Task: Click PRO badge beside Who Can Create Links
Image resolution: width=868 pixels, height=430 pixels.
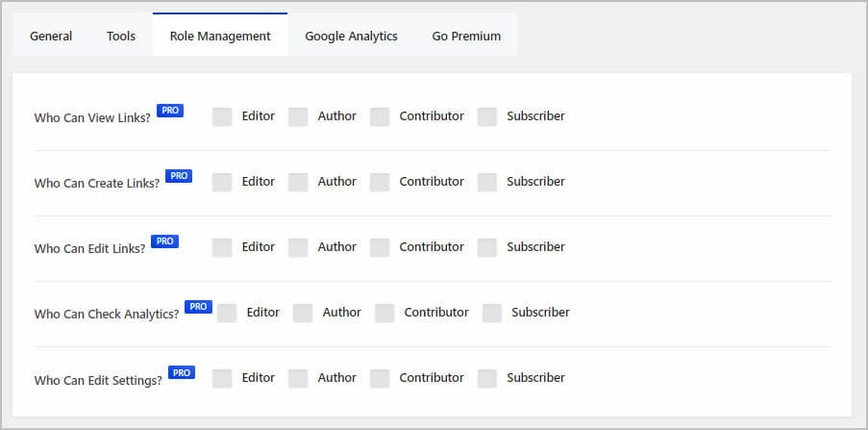Action: [179, 176]
